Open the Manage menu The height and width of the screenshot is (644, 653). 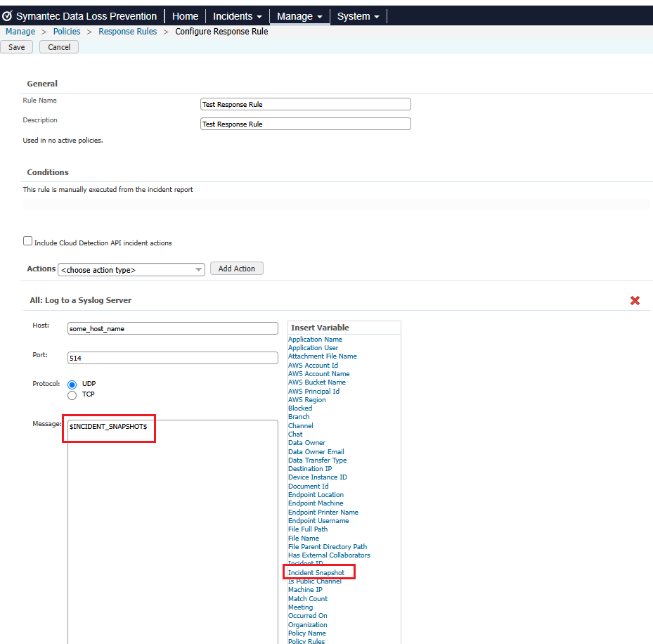point(299,16)
